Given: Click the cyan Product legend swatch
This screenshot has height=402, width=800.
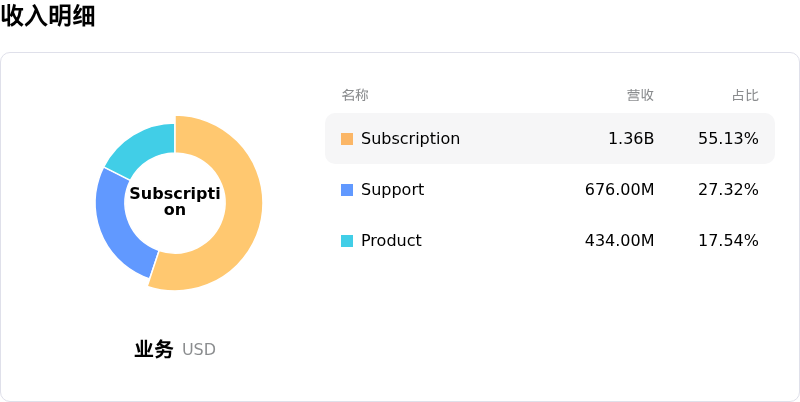Looking at the screenshot, I should coord(347,241).
